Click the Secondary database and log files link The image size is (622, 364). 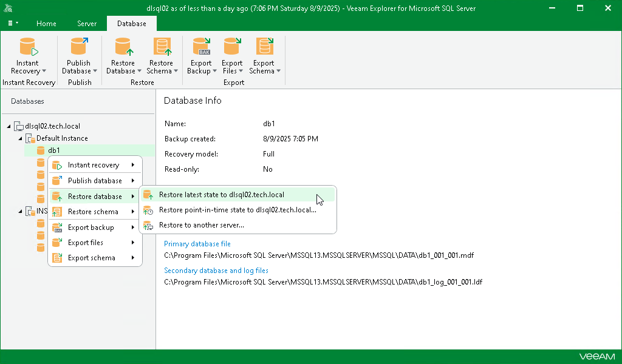click(x=216, y=270)
